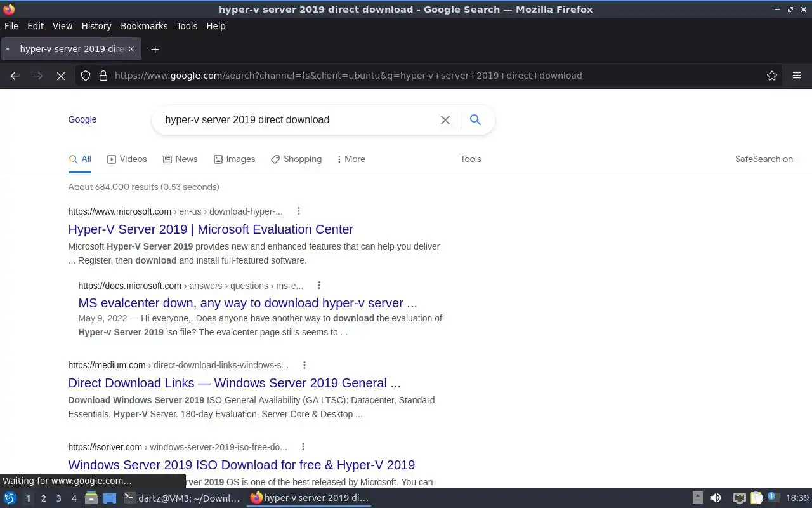Switch to workspace 3
The image size is (812, 508).
pyautogui.click(x=59, y=498)
